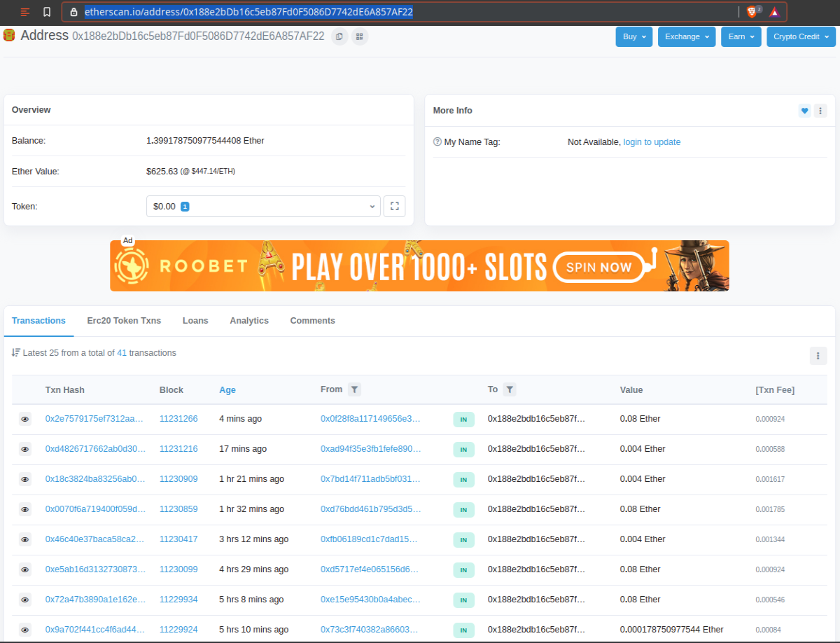840x643 pixels.
Task: Click the login to update link
Action: 652,142
